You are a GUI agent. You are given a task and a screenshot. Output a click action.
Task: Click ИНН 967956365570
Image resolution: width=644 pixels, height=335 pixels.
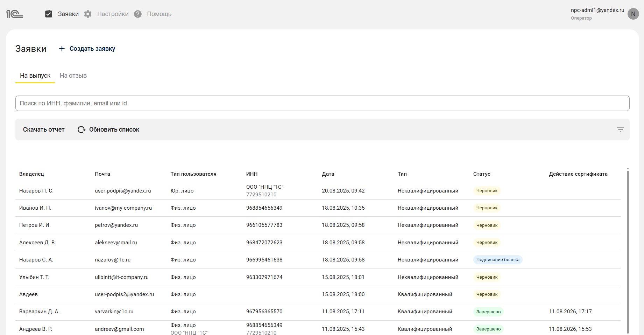point(264,312)
